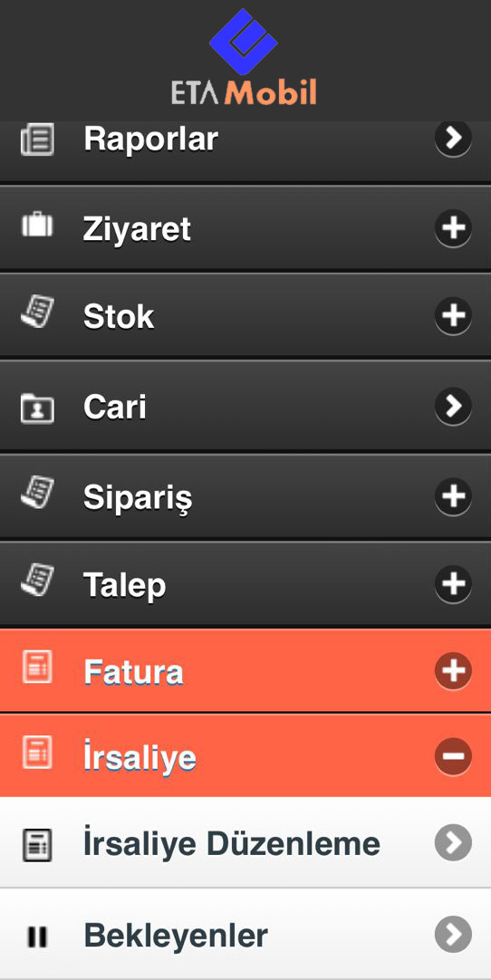Click the Sipariş document icon

tap(37, 493)
